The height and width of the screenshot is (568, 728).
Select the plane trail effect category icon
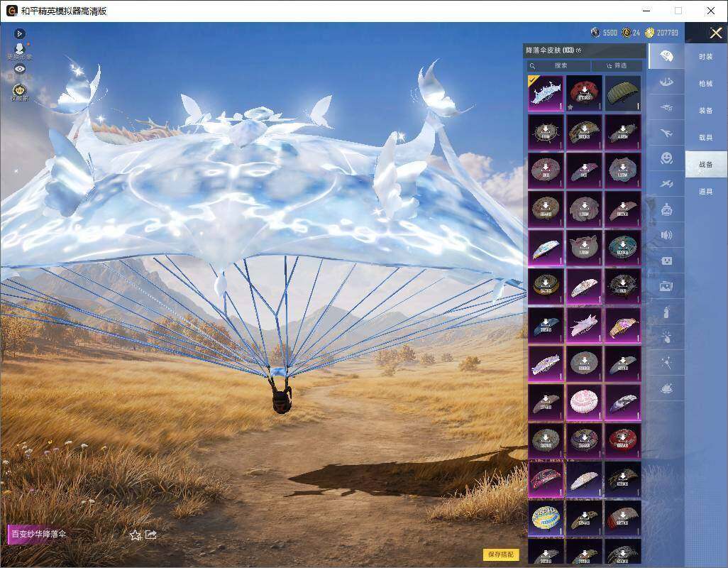[x=666, y=184]
